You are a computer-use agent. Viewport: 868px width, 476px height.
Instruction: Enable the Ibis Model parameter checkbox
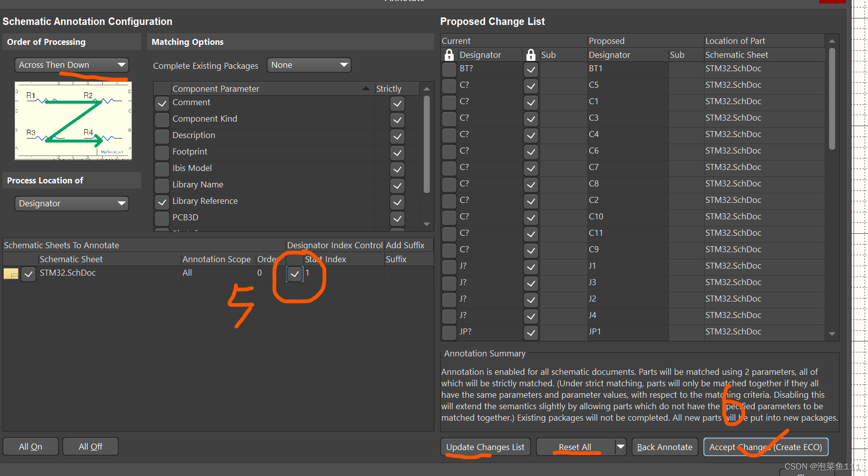162,169
